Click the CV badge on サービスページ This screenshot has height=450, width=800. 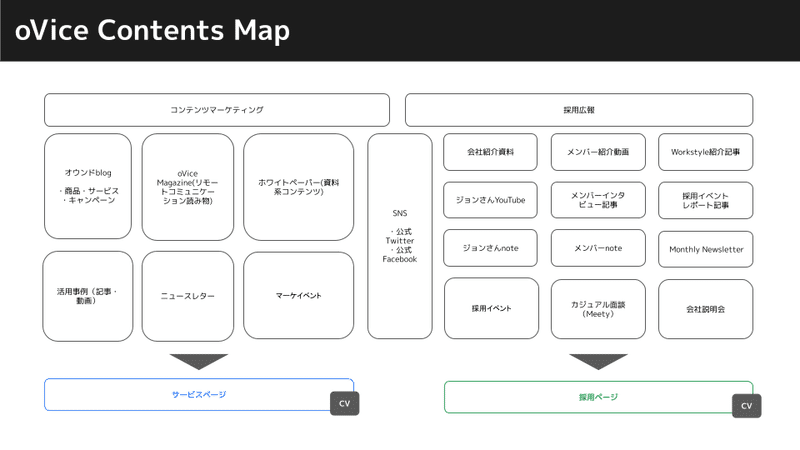click(344, 404)
